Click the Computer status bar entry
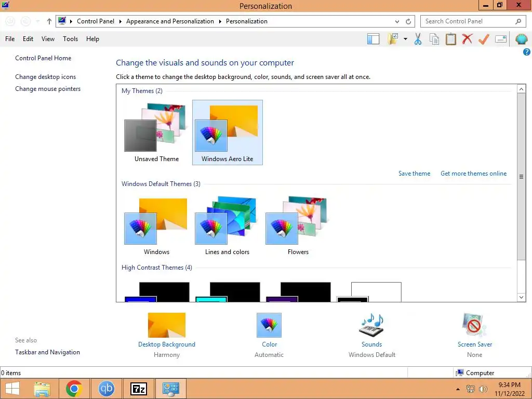This screenshot has height=399, width=532. click(475, 373)
